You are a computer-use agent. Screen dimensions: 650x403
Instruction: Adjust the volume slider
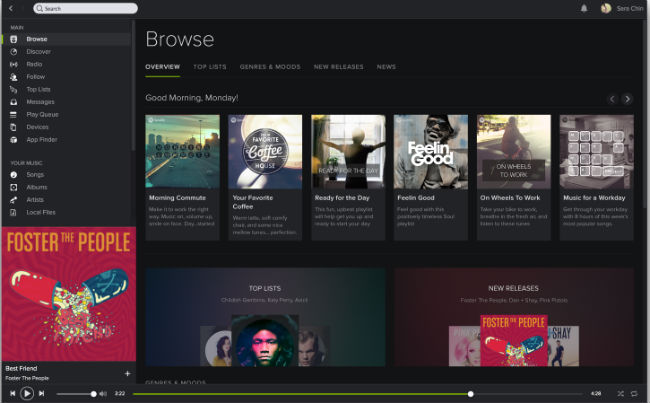75,394
